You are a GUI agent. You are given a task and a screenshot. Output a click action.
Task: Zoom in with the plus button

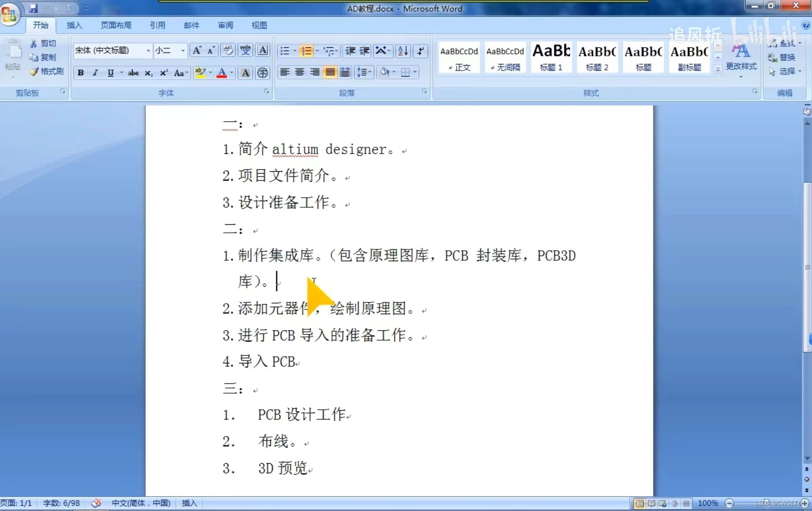click(804, 503)
